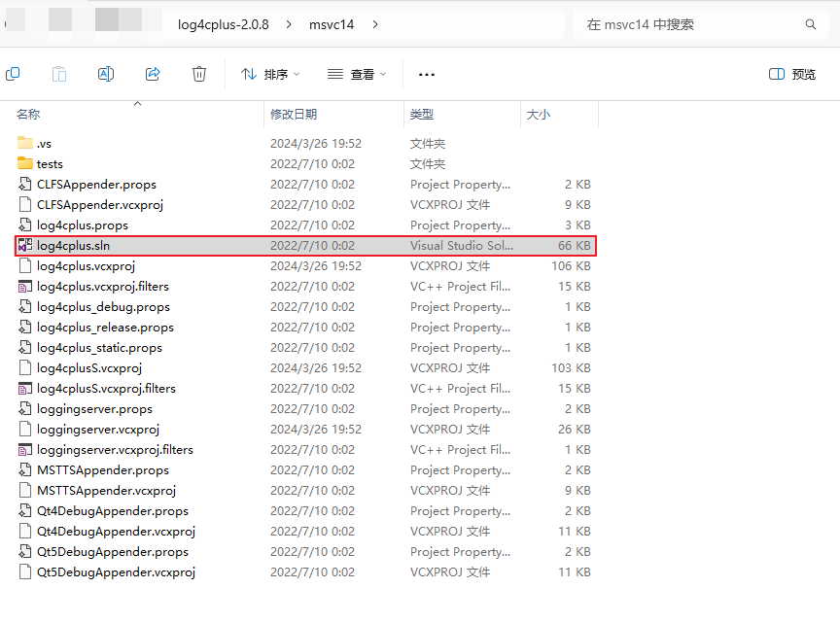The height and width of the screenshot is (623, 840).
Task: Open the More options ellipsis menu
Action: tap(426, 74)
